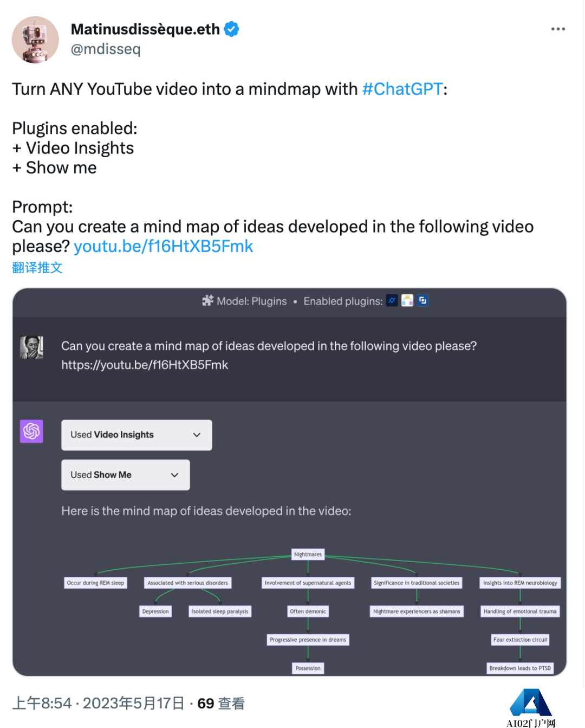
Task: Click the puzzle piece Plugins icon
Action: pos(207,300)
